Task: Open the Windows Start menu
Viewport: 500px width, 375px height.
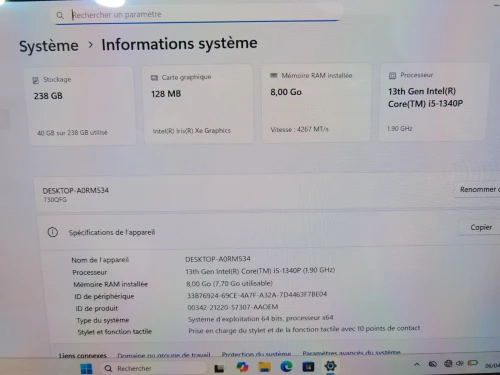Action: tap(86, 369)
